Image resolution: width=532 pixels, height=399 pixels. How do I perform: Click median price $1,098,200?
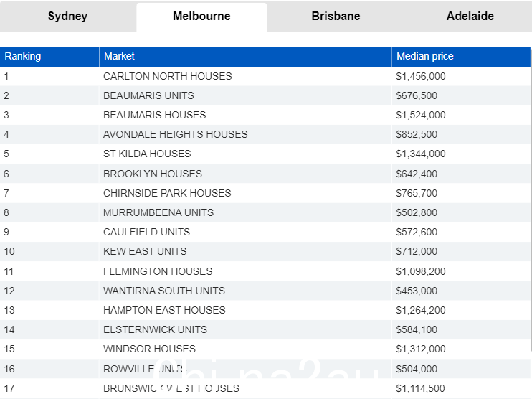[421, 271]
